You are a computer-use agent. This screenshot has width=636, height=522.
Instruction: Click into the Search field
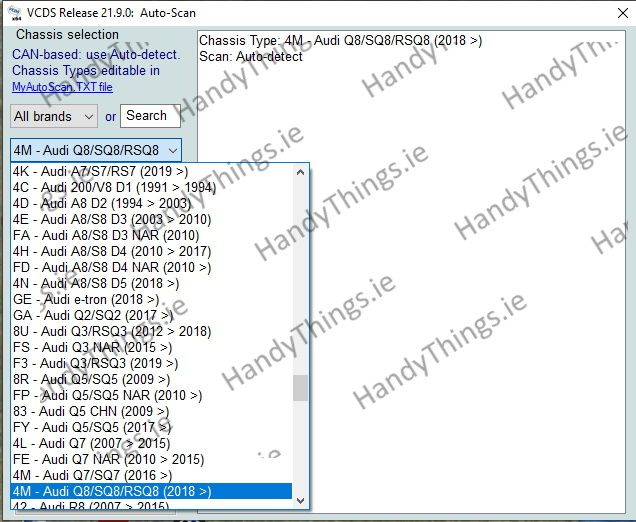150,116
